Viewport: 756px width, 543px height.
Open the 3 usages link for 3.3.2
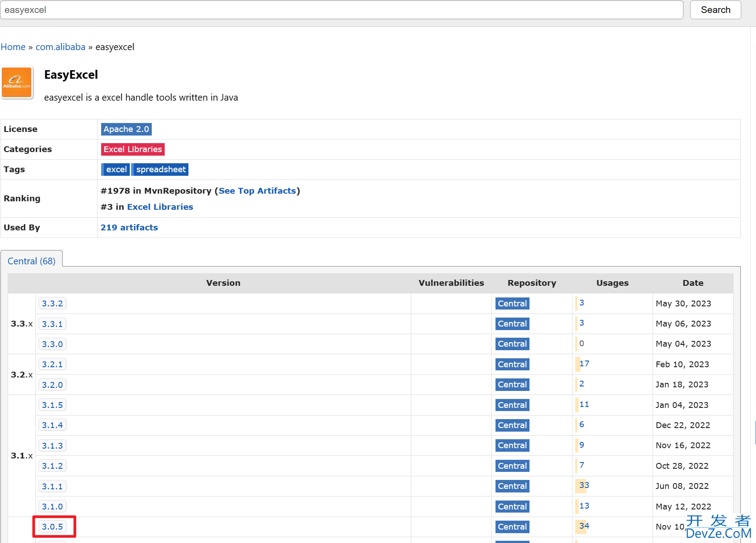tap(581, 303)
